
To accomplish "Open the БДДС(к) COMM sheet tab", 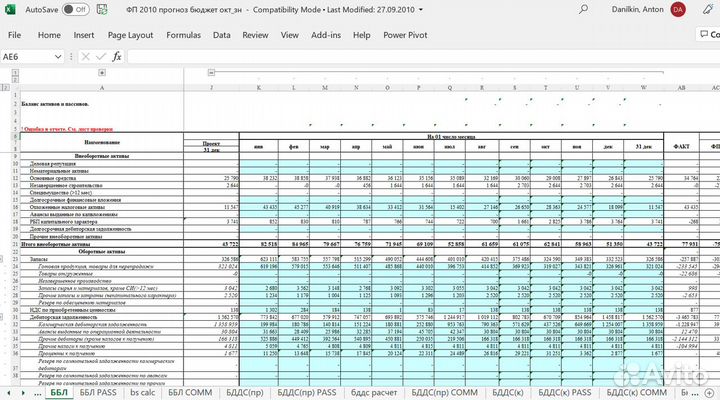I will pos(636,393).
